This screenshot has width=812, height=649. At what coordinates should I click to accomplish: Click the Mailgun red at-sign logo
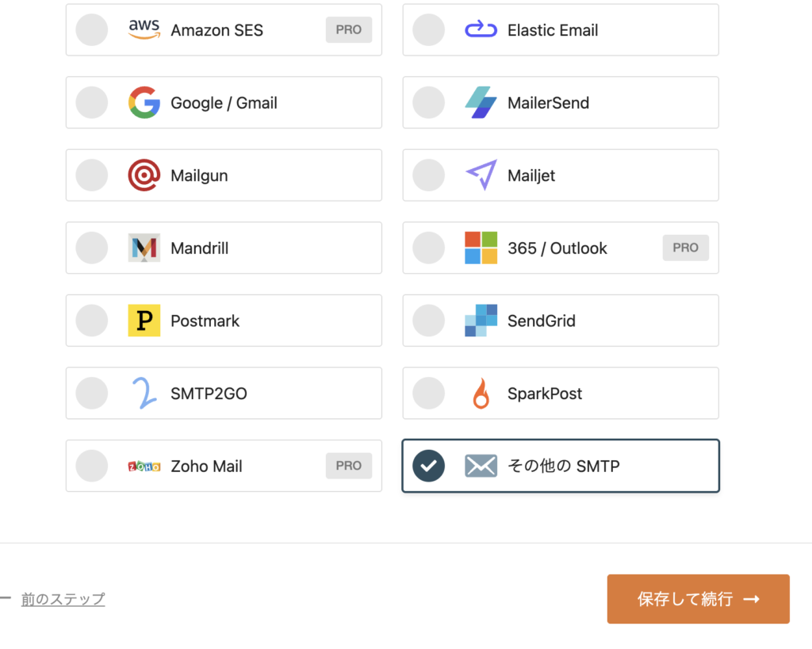(x=144, y=175)
